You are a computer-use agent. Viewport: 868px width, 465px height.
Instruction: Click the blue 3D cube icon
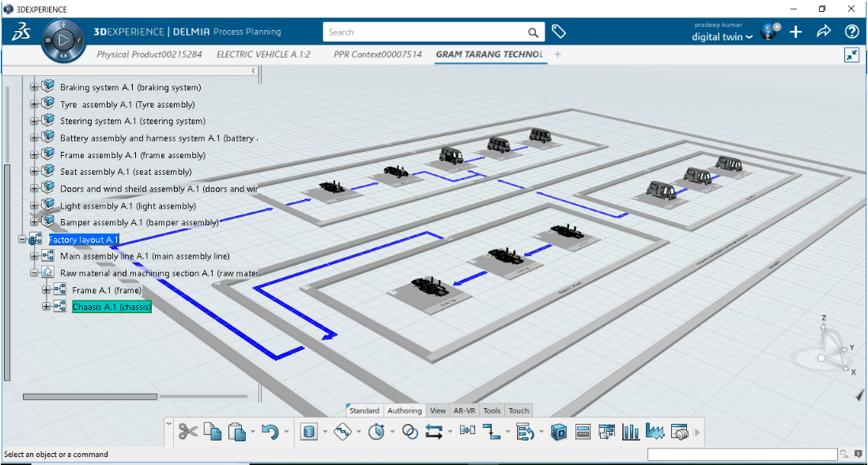coord(559,431)
